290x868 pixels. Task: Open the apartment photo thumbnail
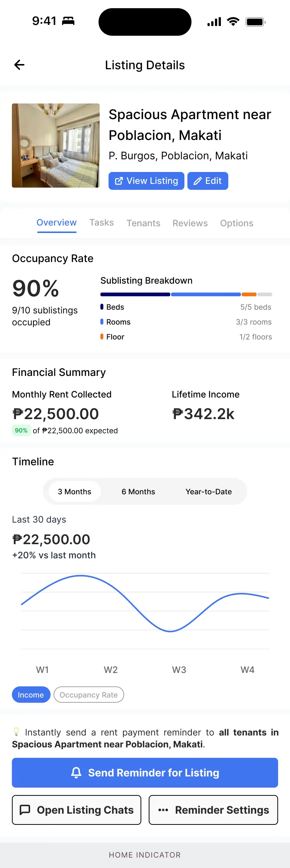[56, 146]
